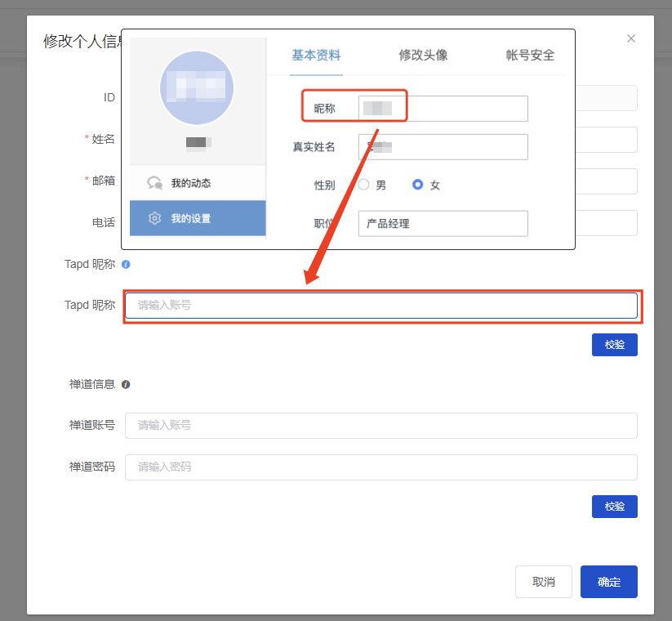Click the 校验 button next to Tapd 昵称

[x=614, y=344]
